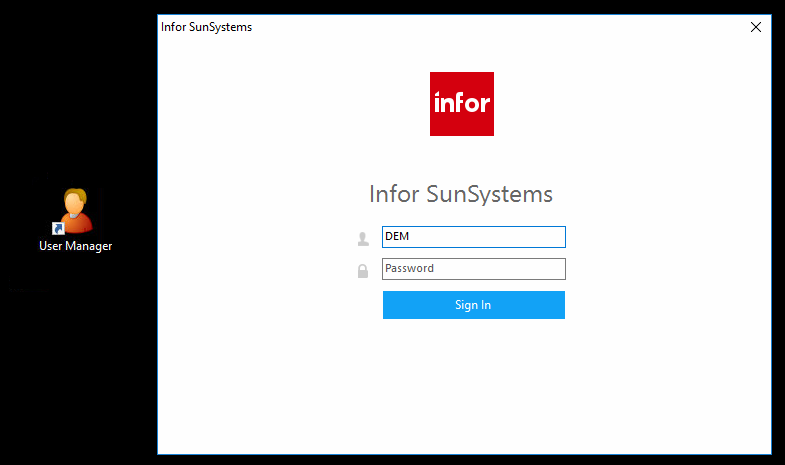The height and width of the screenshot is (465, 785).
Task: Click the large Infor SunSystems heading
Action: pos(461,194)
